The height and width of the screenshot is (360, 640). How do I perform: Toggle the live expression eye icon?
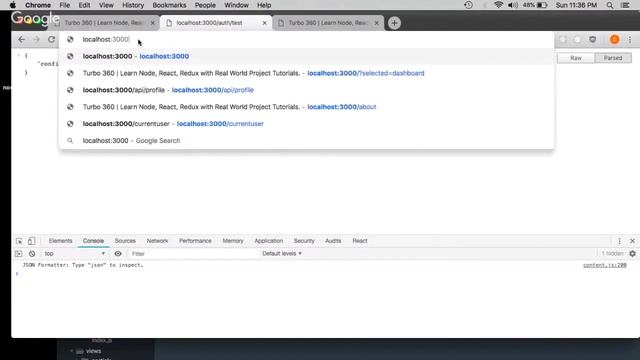(x=118, y=253)
